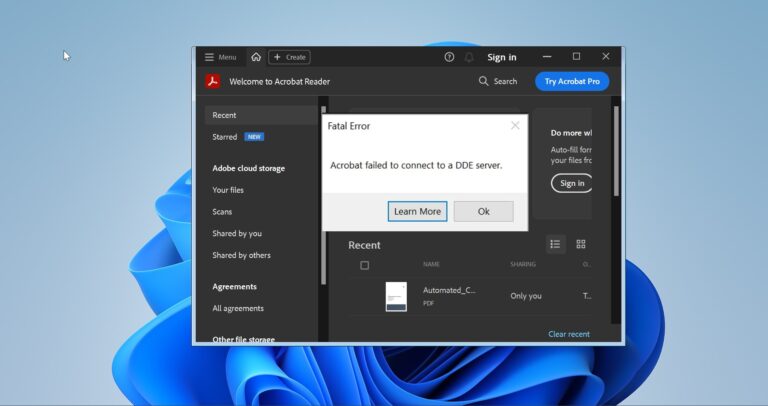Go to the Home tab icon
The height and width of the screenshot is (406, 768).
256,57
